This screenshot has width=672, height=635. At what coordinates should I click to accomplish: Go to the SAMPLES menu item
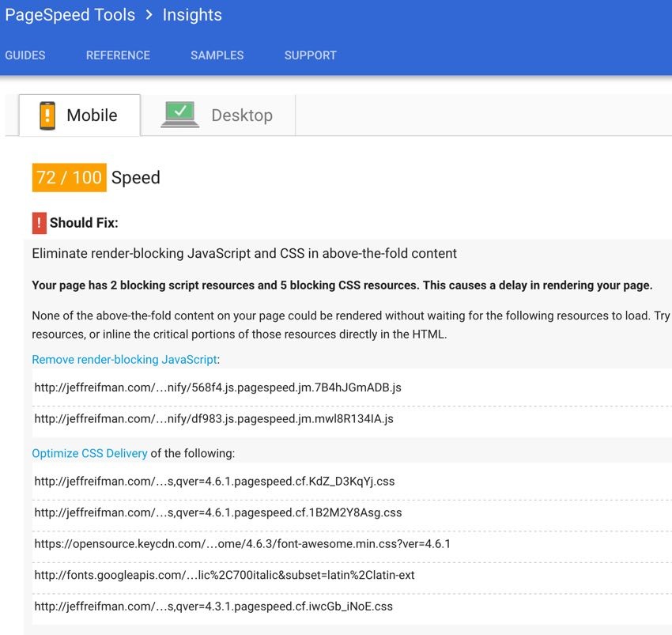click(217, 55)
